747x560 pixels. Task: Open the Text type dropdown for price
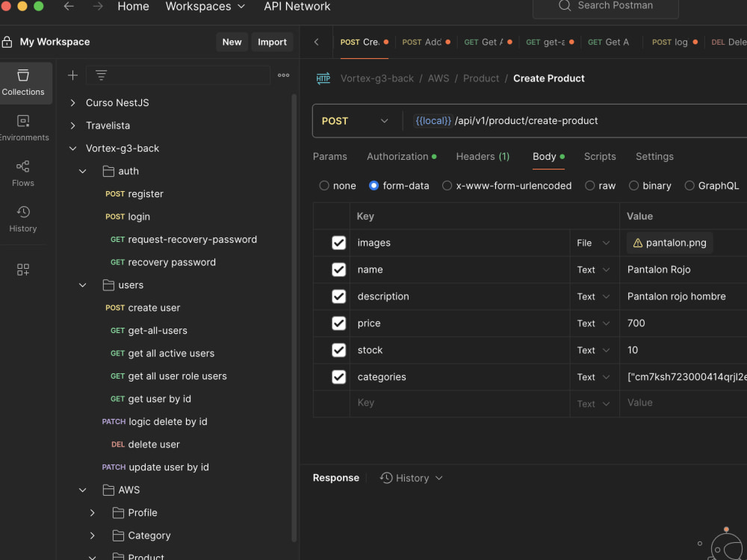pos(594,323)
